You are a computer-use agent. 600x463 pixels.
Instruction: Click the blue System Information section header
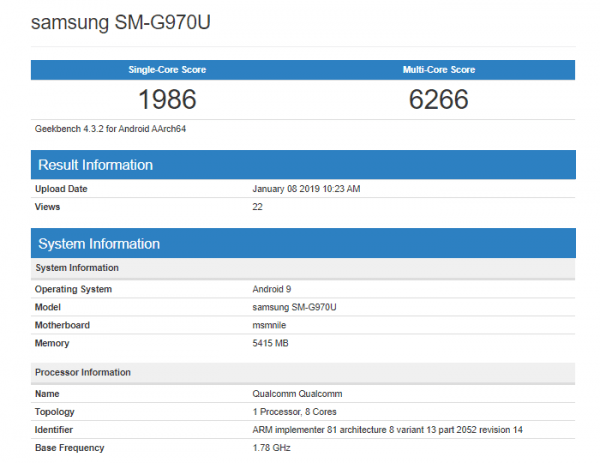tap(98, 243)
